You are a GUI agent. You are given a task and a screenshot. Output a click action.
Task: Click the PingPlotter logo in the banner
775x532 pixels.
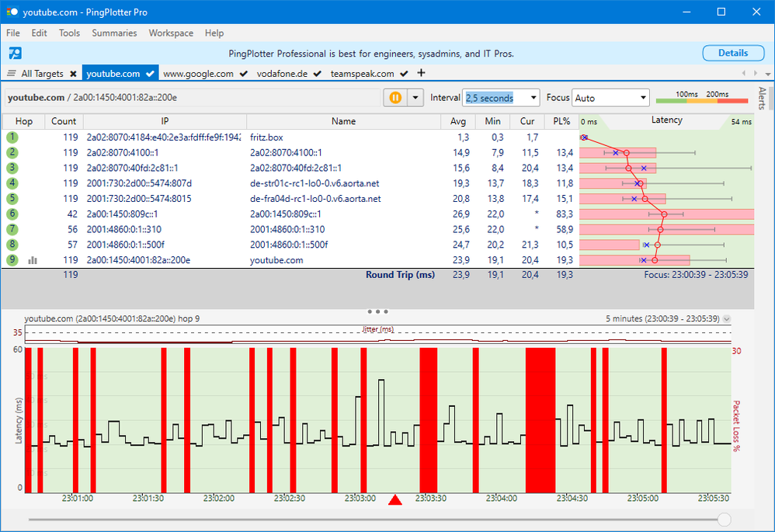pos(15,54)
